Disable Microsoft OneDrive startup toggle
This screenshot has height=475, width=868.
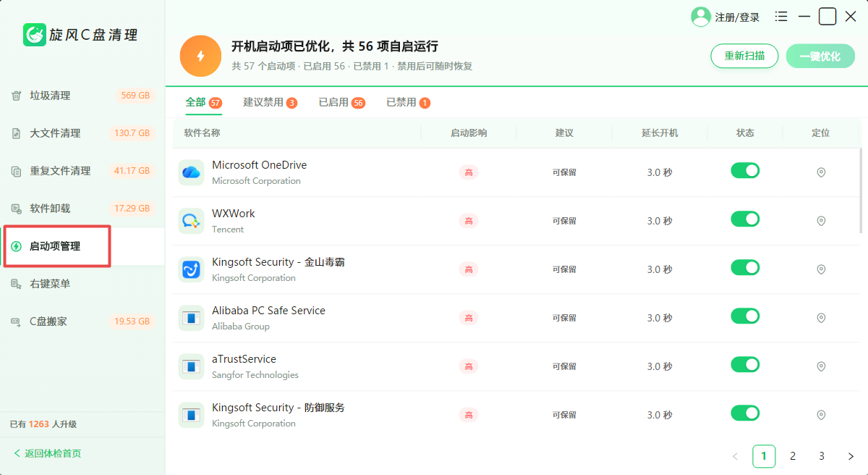(745, 171)
